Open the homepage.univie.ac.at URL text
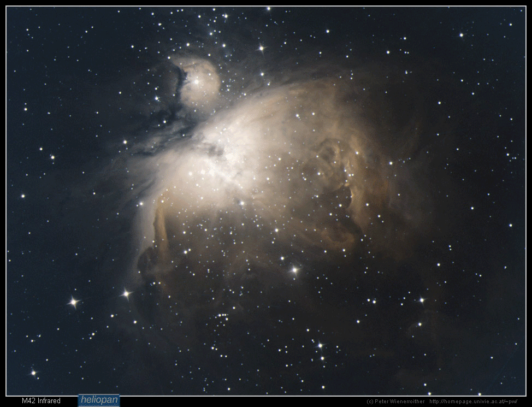 [474, 402]
